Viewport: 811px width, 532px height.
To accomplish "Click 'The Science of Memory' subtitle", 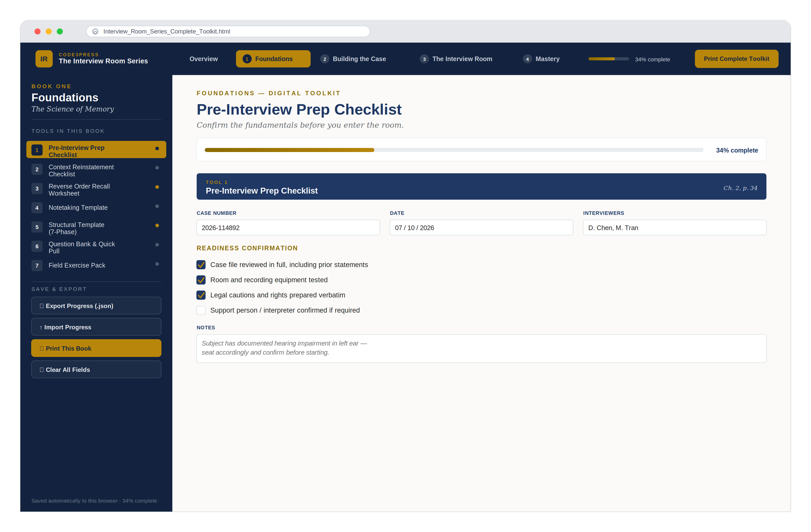I will coord(73,109).
